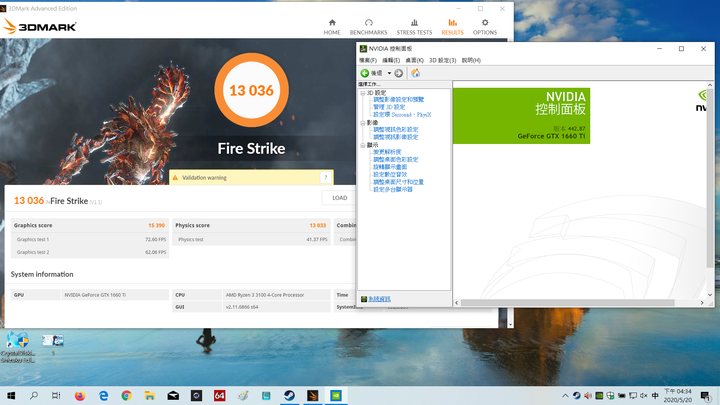Launch Microsoft Edge from the taskbar
Screen dimensions: 720x405
pyautogui.click(x=103, y=395)
